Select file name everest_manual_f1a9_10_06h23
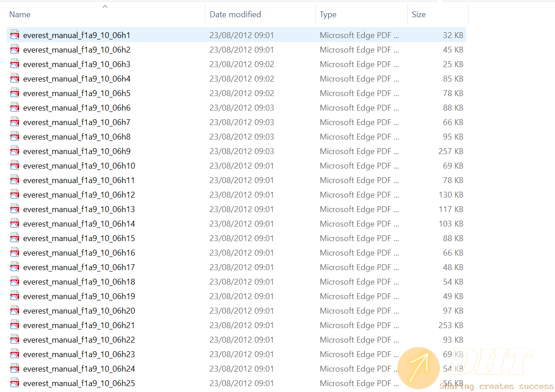This screenshot has height=392, width=555. (79, 354)
